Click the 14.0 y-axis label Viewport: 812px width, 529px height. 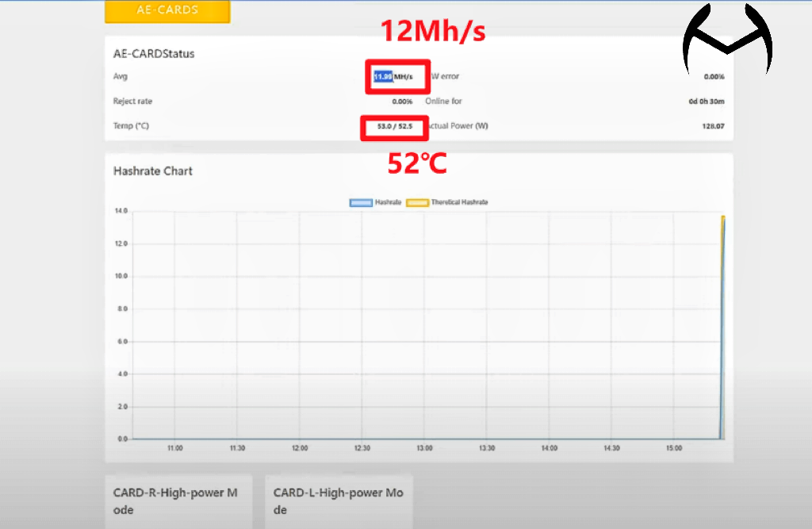(x=121, y=211)
